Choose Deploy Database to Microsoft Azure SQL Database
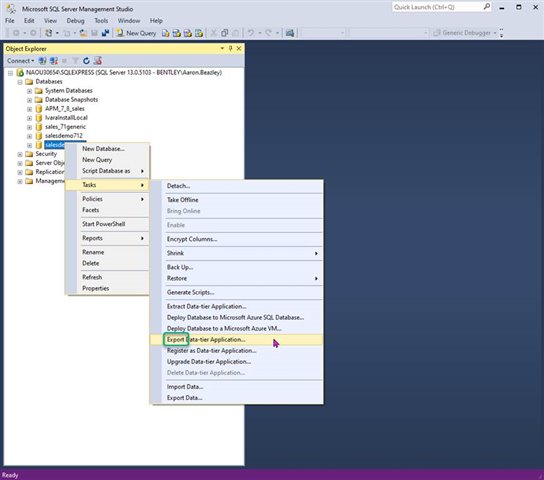544x480 pixels. 236,317
